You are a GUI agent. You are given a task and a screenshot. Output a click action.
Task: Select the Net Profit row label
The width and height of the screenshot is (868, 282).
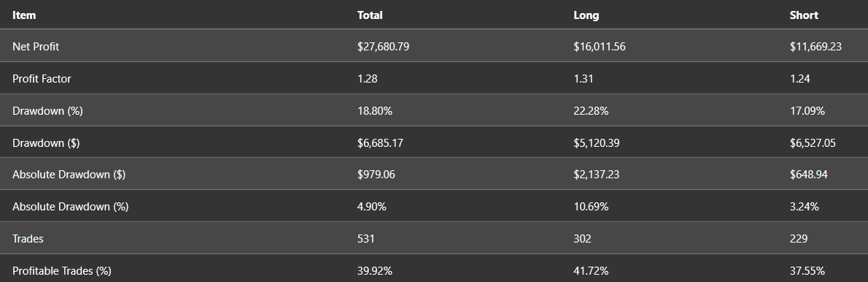coord(36,47)
